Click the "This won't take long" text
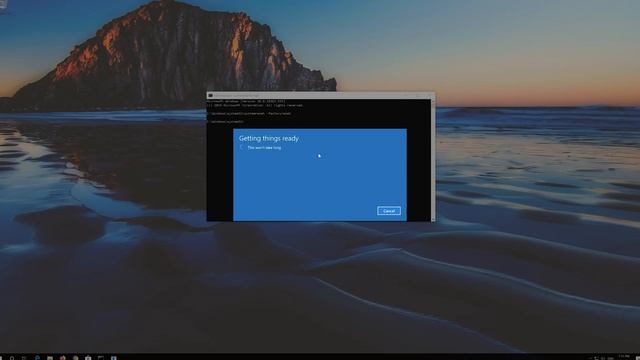This screenshot has height=360, width=640. 264,148
